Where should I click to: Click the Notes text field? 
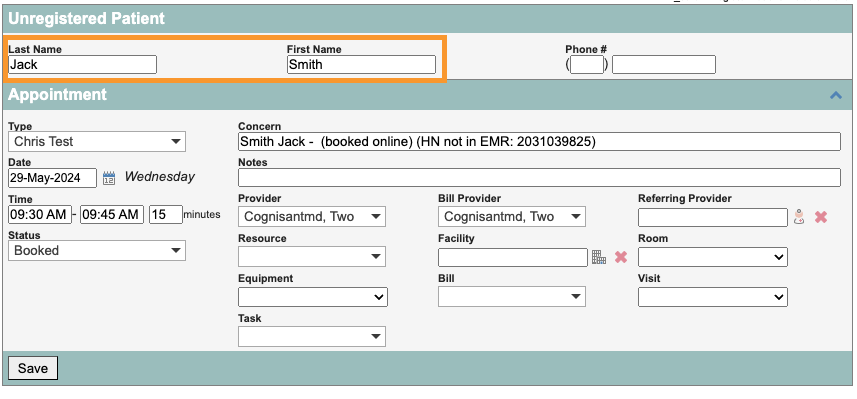tap(539, 178)
